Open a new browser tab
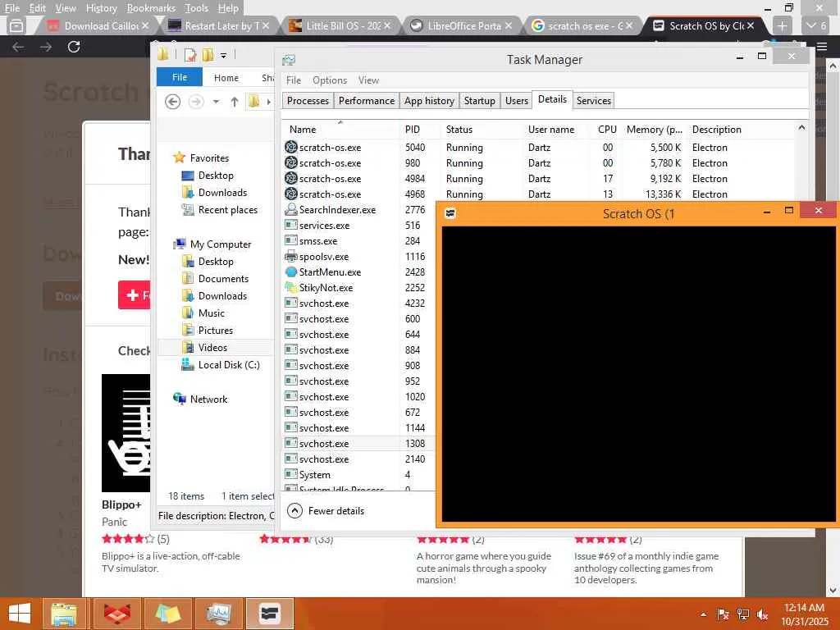 pyautogui.click(x=782, y=25)
